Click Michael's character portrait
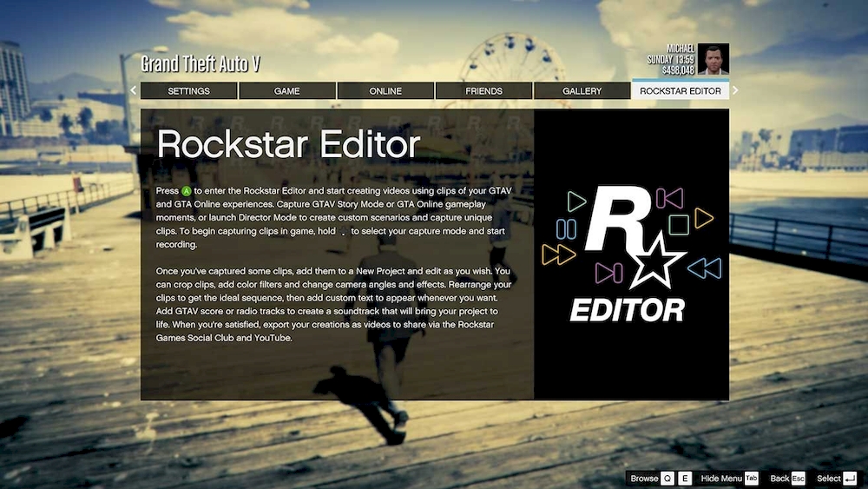This screenshot has width=868, height=489. coord(713,59)
